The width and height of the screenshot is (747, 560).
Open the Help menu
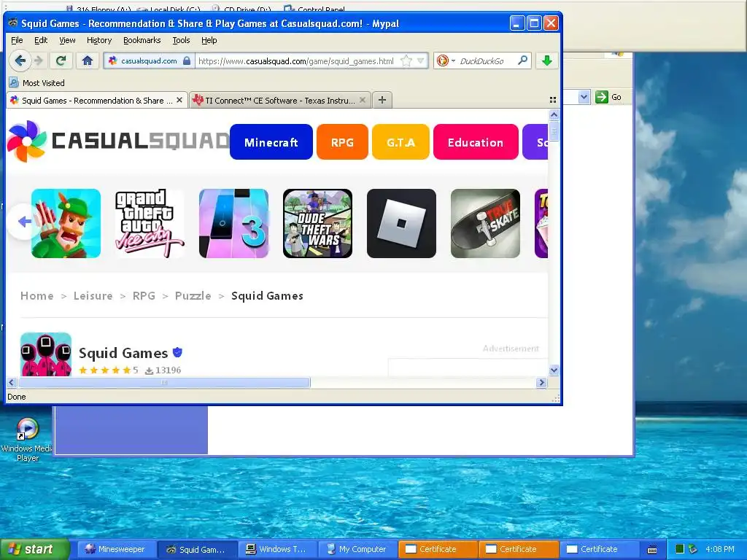click(209, 40)
